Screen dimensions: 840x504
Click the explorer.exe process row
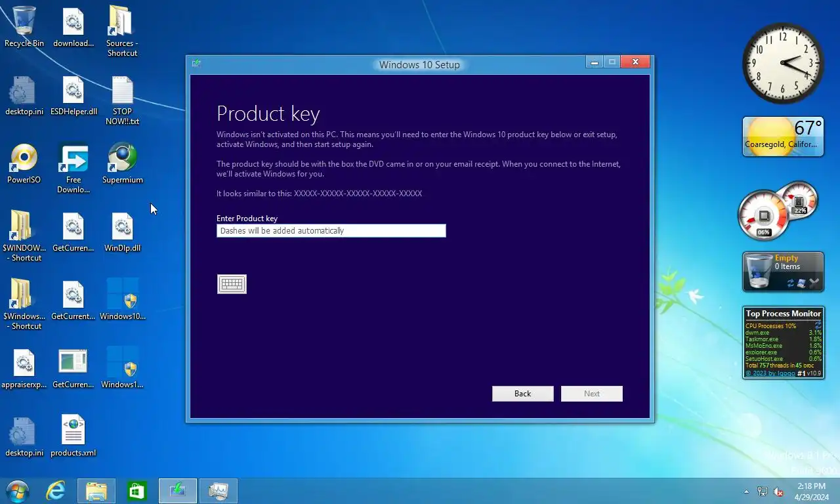click(x=784, y=352)
